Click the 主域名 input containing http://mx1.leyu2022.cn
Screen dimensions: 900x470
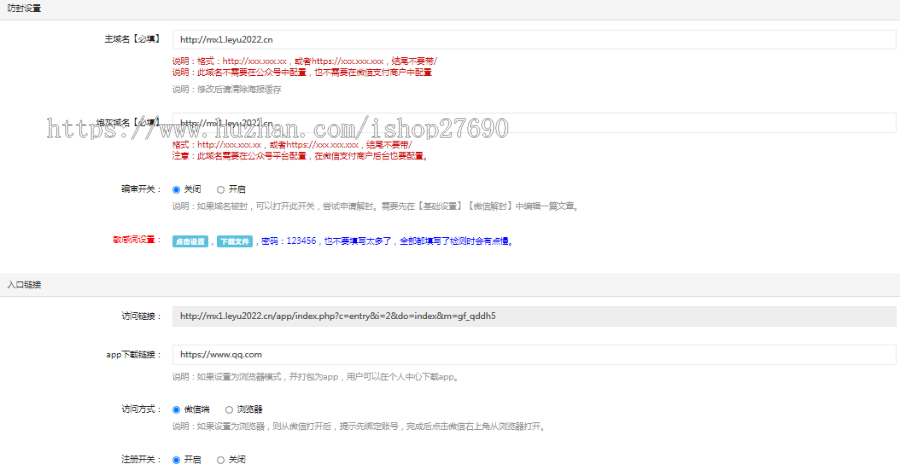[x=534, y=40]
